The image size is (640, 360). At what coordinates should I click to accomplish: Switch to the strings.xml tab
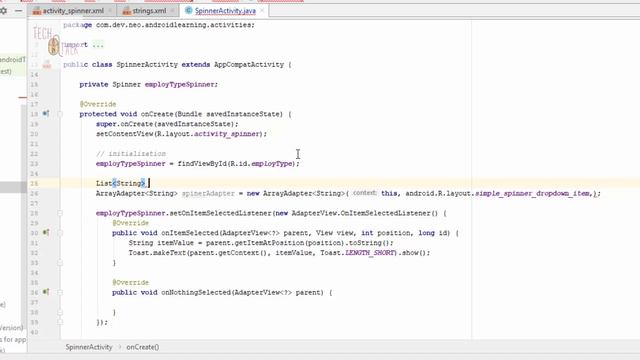click(149, 11)
